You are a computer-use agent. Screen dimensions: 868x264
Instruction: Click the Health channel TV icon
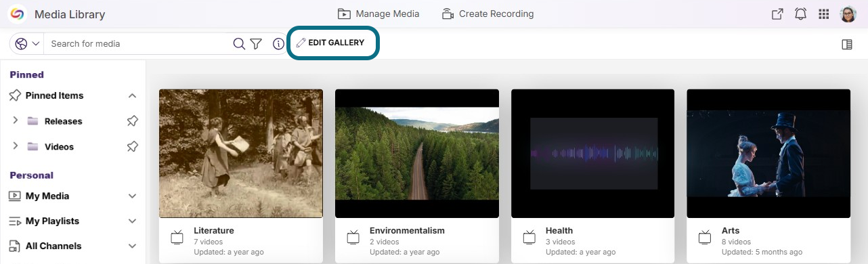529,237
